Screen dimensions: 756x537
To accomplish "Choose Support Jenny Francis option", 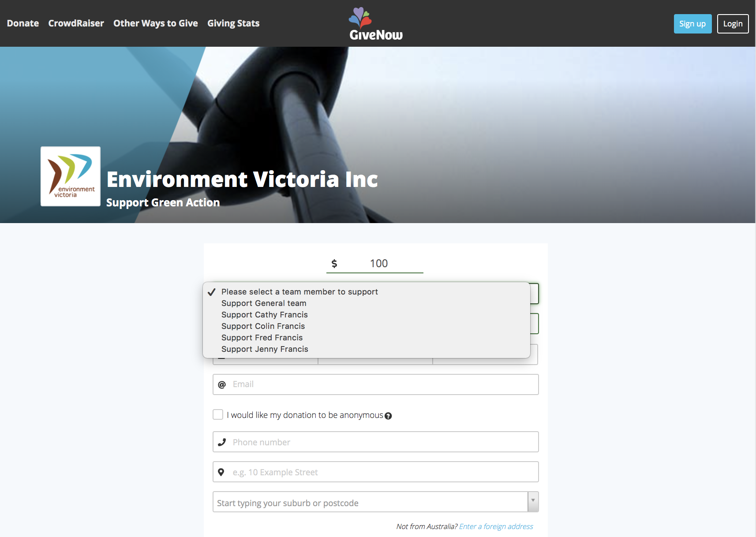I will click(367, 349).
